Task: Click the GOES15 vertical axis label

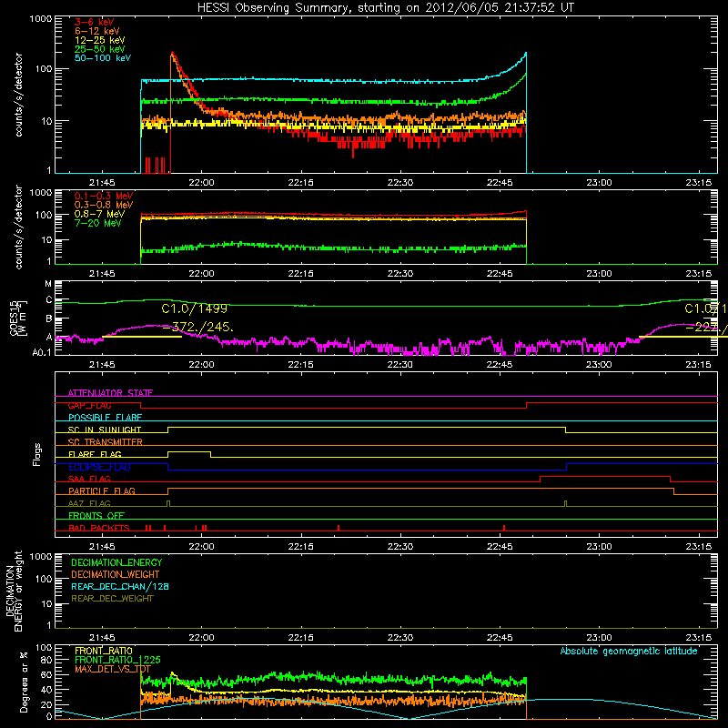Action: [18, 318]
